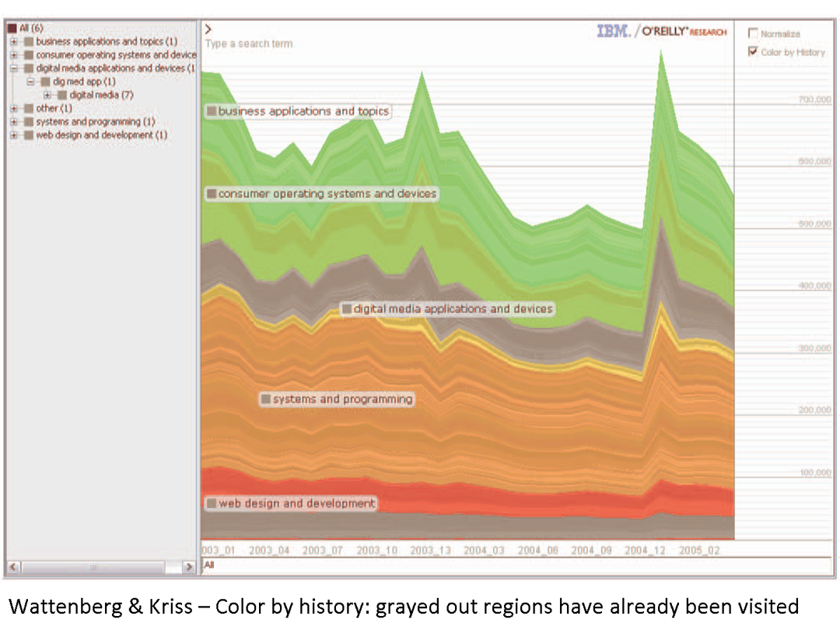Click gray square beside systems and programming label
The width and height of the screenshot is (840, 630).
tap(266, 399)
